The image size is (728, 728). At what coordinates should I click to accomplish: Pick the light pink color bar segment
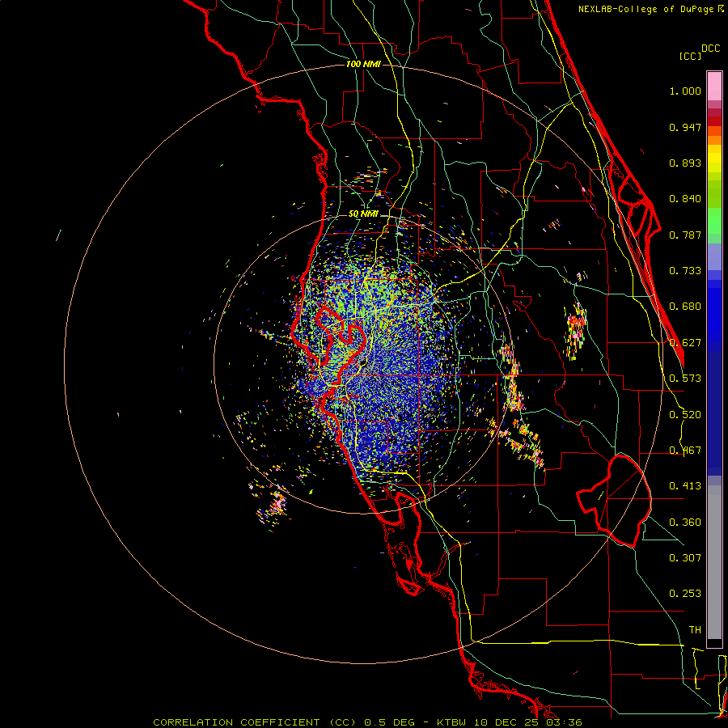point(714,87)
